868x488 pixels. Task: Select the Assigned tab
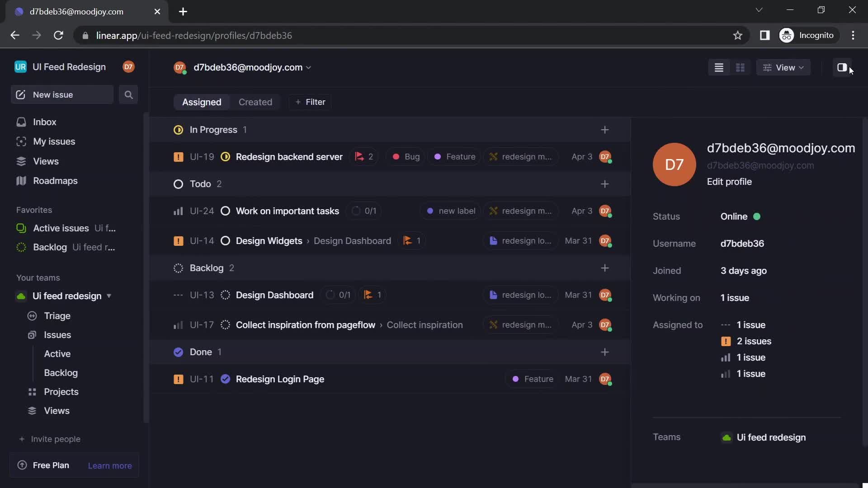202,103
